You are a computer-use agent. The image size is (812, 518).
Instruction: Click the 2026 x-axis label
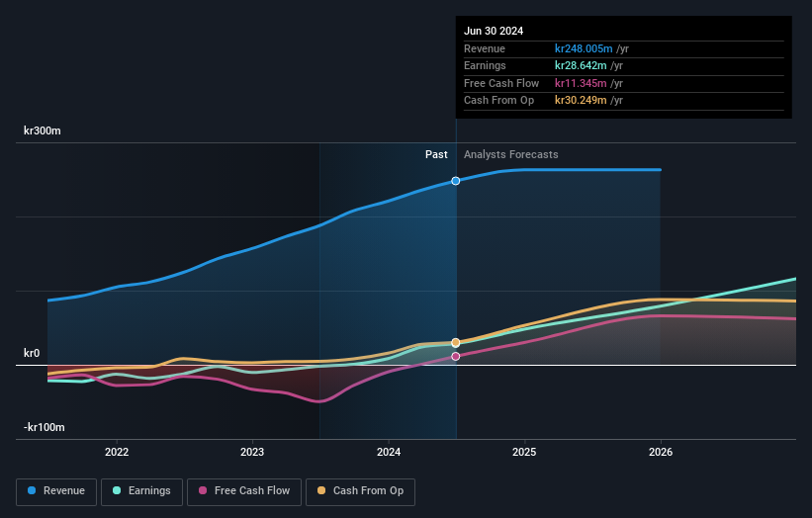point(661,452)
